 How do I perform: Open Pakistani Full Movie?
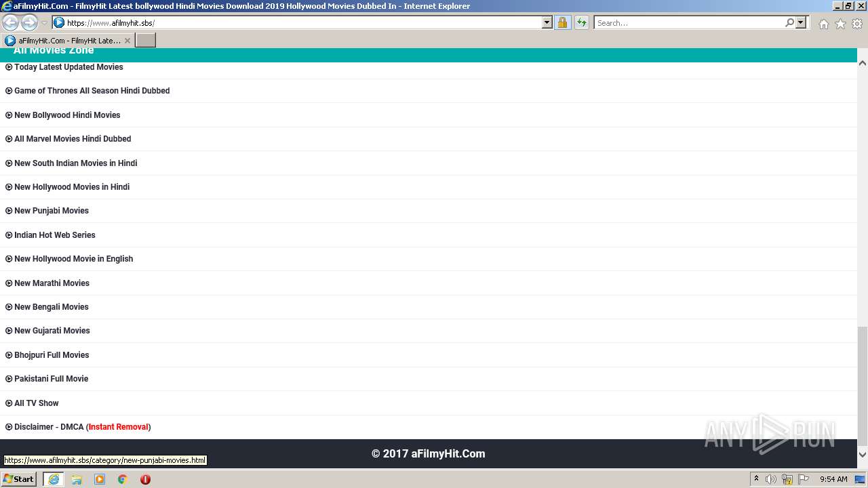(52, 379)
